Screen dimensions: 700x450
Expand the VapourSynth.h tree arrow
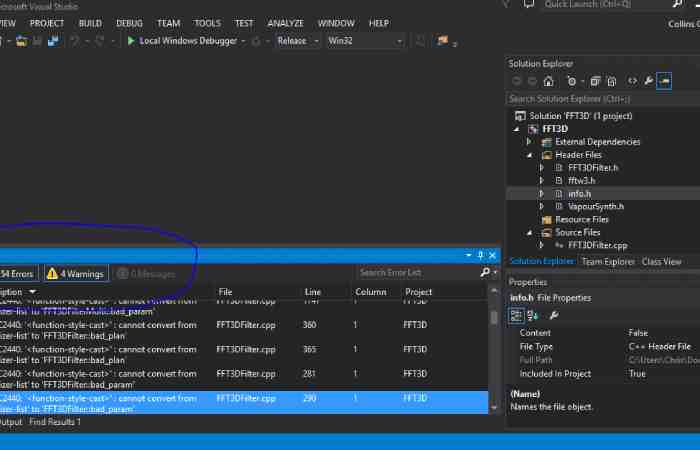(542, 207)
